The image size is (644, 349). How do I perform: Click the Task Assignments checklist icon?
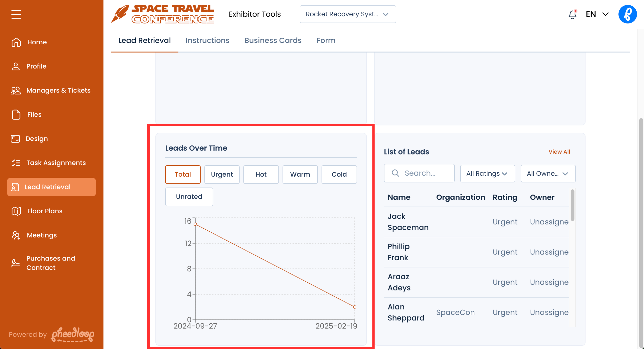16,163
